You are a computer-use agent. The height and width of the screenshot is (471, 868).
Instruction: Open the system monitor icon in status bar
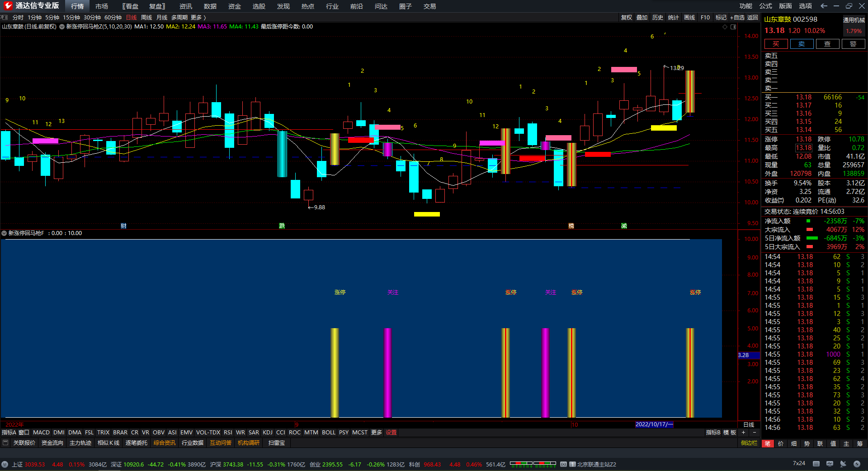pyautogui.click(x=830, y=464)
